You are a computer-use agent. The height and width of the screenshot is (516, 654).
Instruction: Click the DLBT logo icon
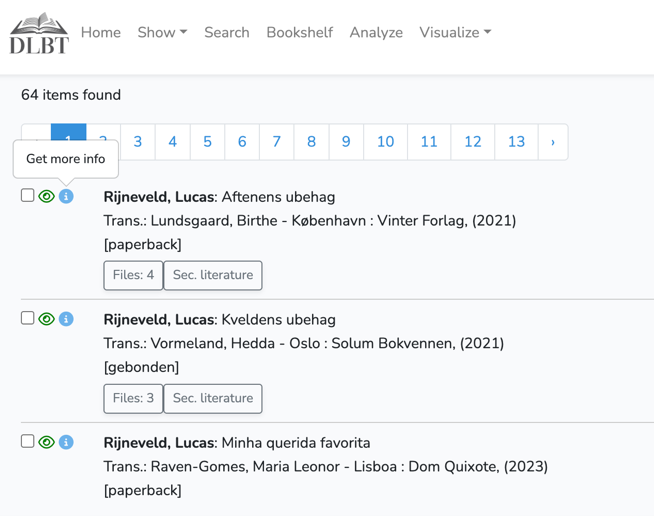[39, 33]
